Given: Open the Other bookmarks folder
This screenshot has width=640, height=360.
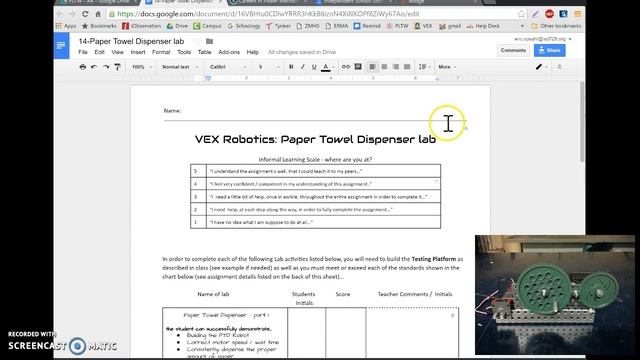Looking at the screenshot, I should 556,26.
